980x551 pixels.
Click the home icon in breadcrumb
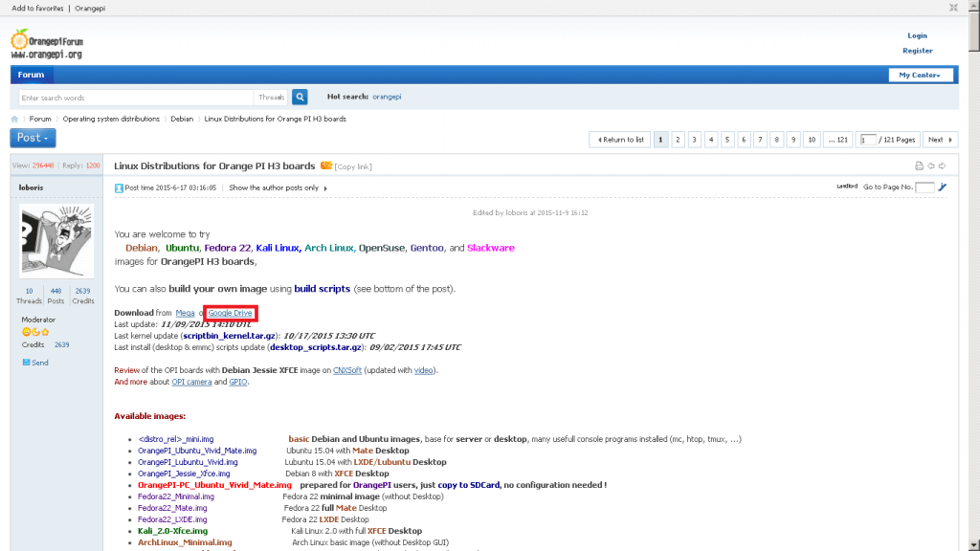(x=15, y=119)
